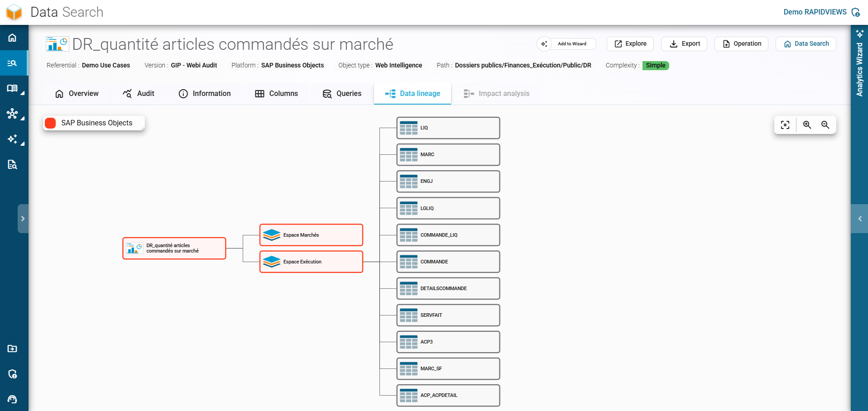Select the Data lineage tab
This screenshot has width=868, height=411.
tap(412, 94)
